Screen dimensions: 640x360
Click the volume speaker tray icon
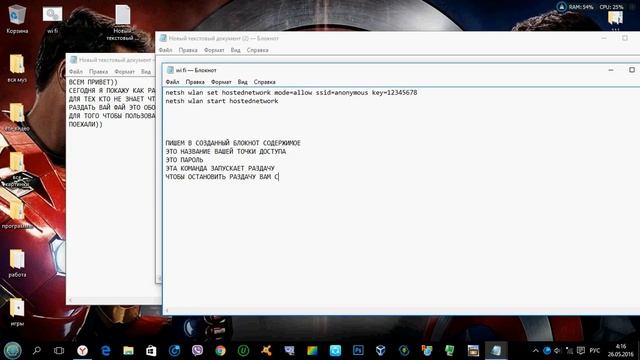(558, 351)
